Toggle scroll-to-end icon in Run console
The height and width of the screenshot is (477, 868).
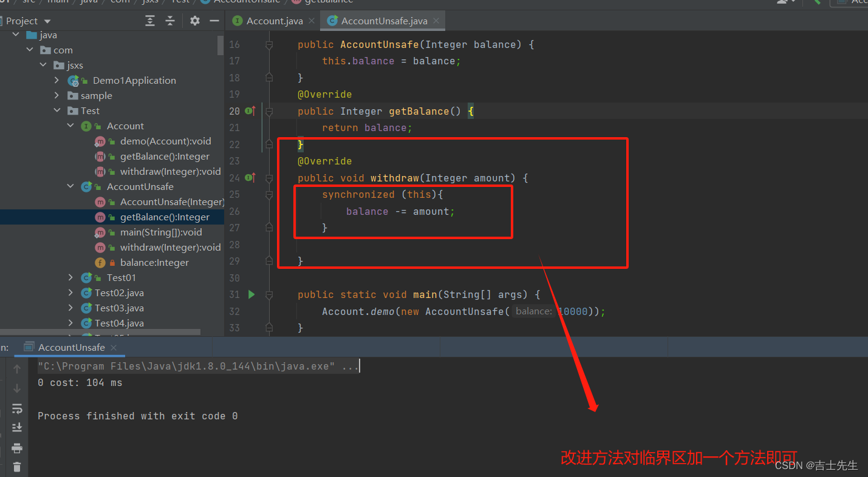[x=17, y=428]
